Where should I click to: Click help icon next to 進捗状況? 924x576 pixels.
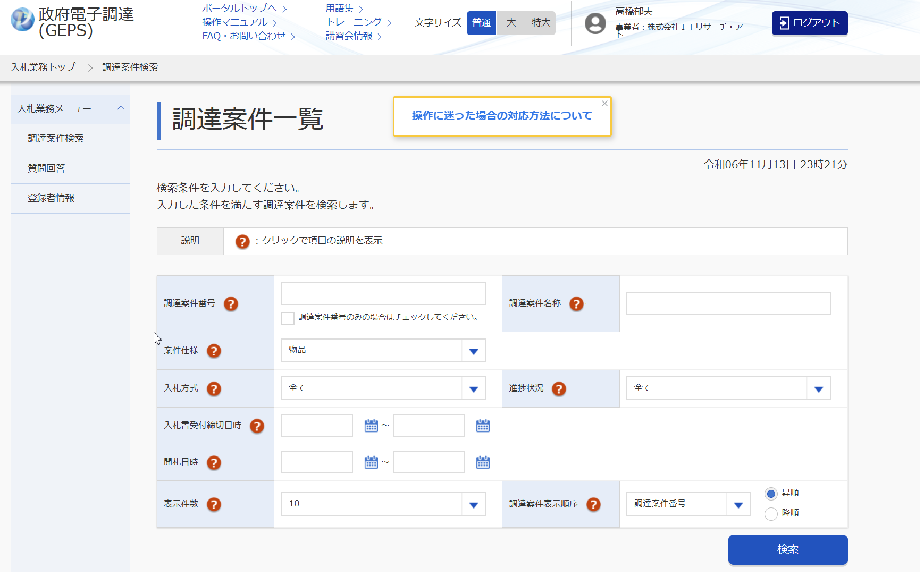(559, 389)
